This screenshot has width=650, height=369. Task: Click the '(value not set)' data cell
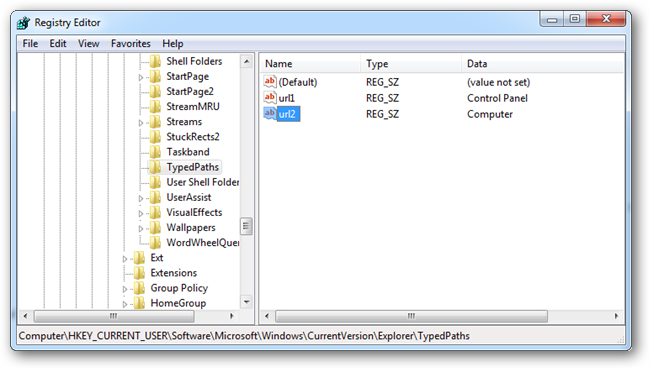click(x=498, y=82)
